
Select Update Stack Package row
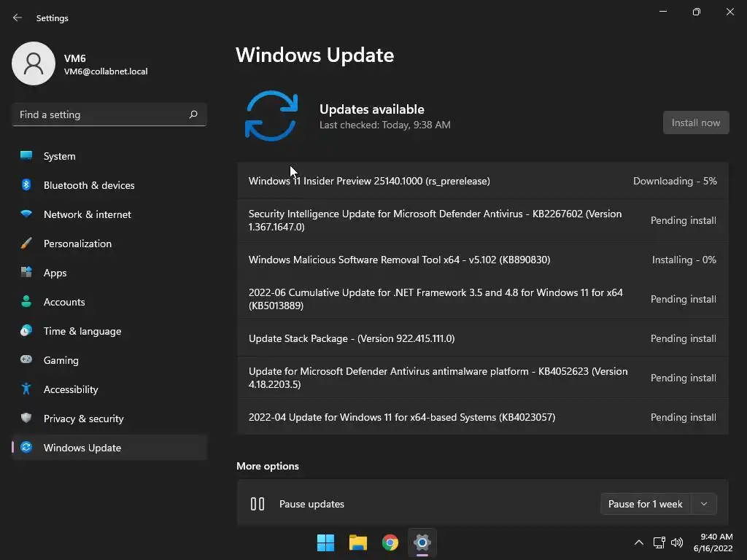tap(483, 338)
